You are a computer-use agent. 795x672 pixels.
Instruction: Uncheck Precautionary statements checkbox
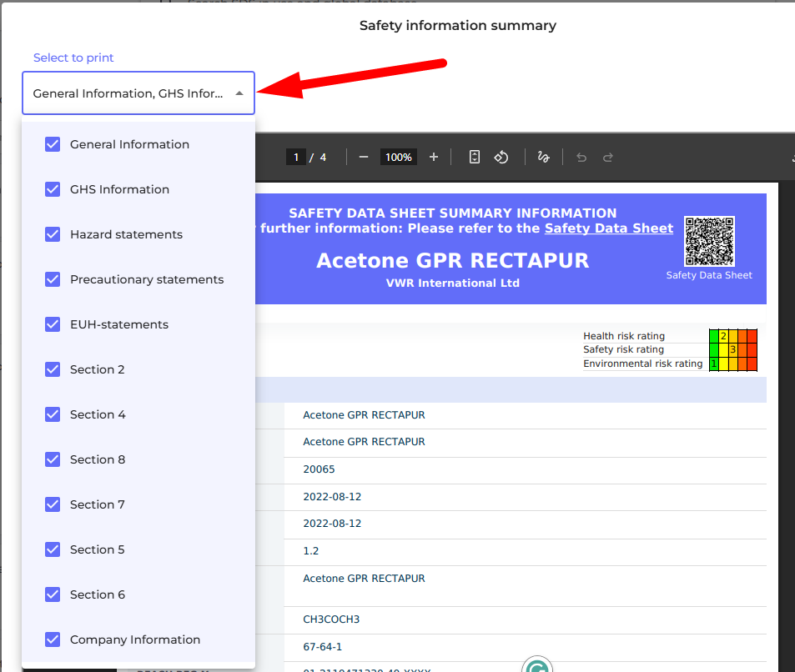pyautogui.click(x=53, y=279)
